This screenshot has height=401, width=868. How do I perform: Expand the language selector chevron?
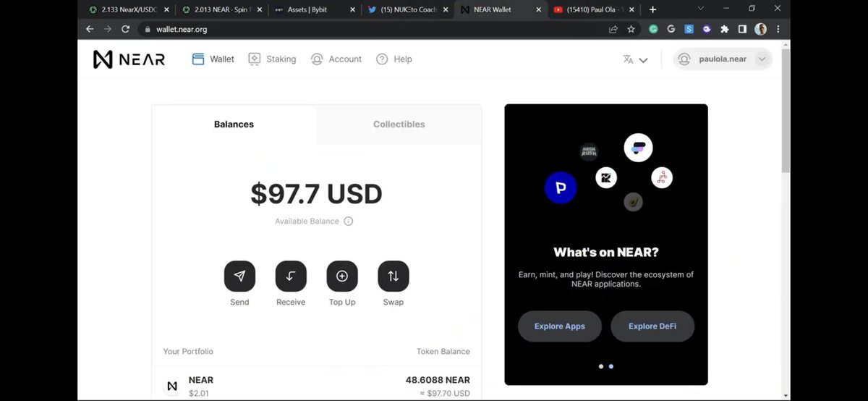643,60
